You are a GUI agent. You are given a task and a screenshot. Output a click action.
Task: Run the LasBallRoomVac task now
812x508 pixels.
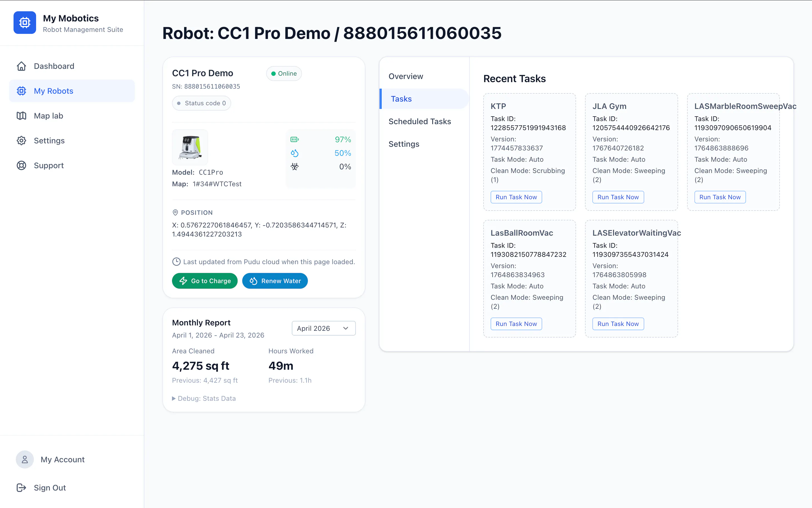[516, 324]
